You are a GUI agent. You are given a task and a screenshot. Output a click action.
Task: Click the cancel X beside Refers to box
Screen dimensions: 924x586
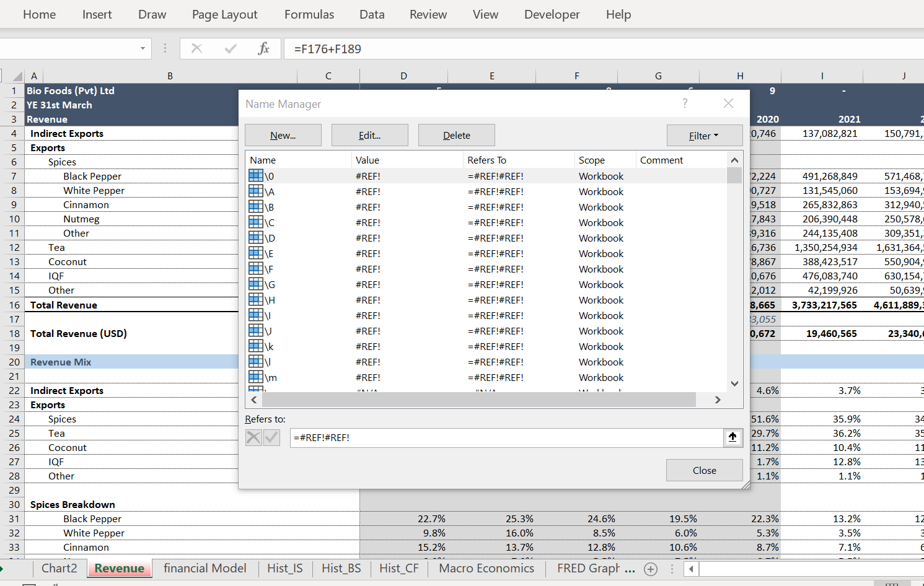253,437
